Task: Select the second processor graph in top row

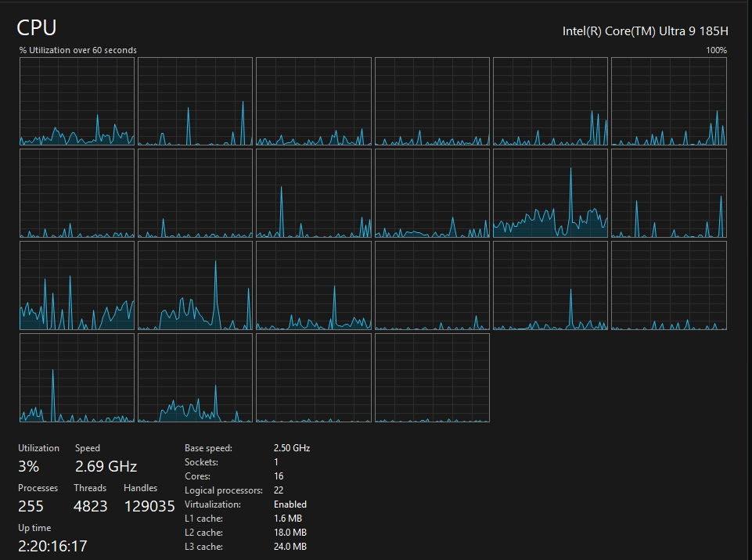Action: tap(195, 101)
